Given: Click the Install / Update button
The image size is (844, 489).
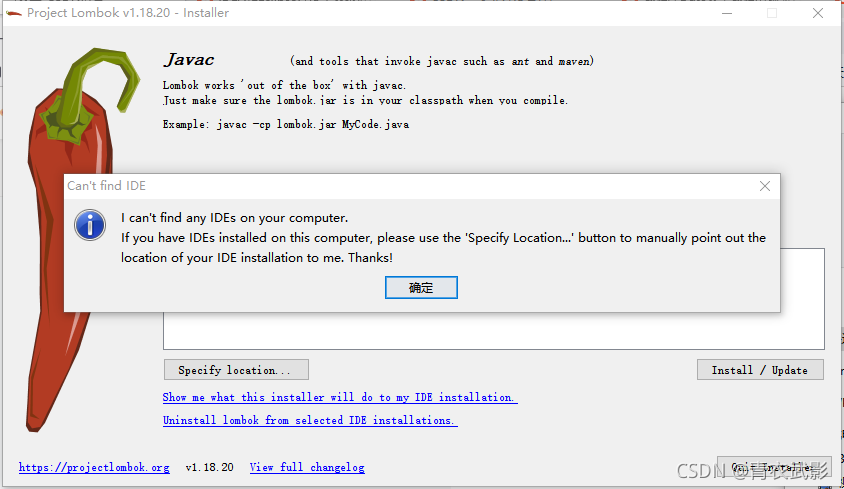Looking at the screenshot, I should pyautogui.click(x=760, y=370).
